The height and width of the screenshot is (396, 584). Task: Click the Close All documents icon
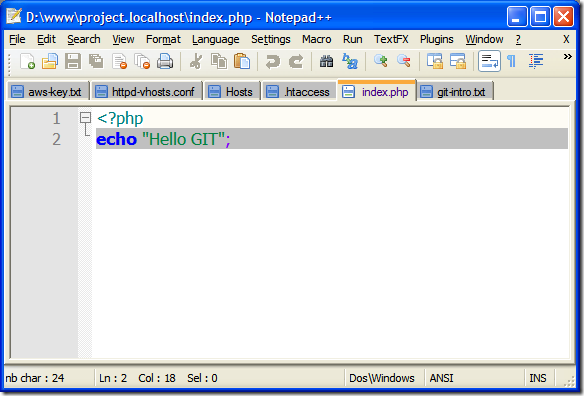coord(142,61)
